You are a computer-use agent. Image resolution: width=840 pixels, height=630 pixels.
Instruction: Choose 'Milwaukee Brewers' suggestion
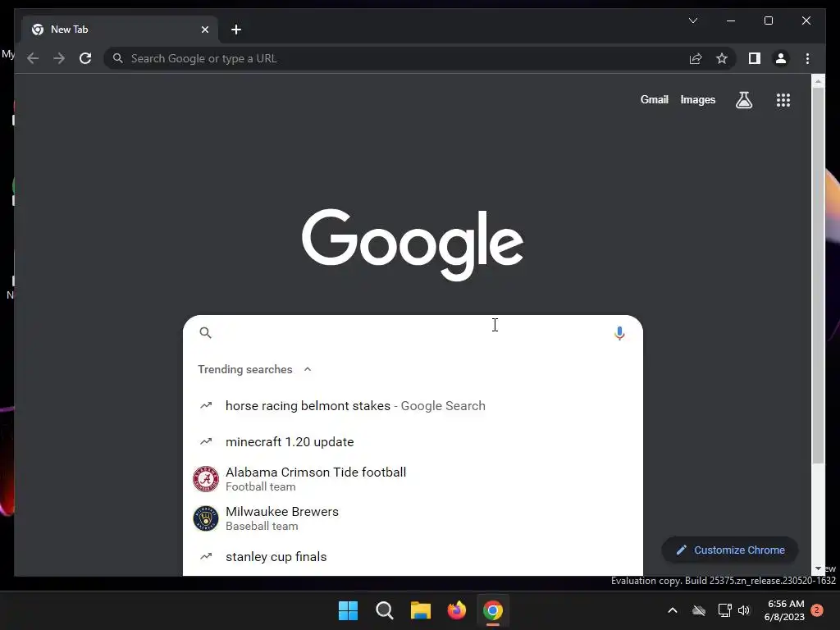(x=413, y=518)
